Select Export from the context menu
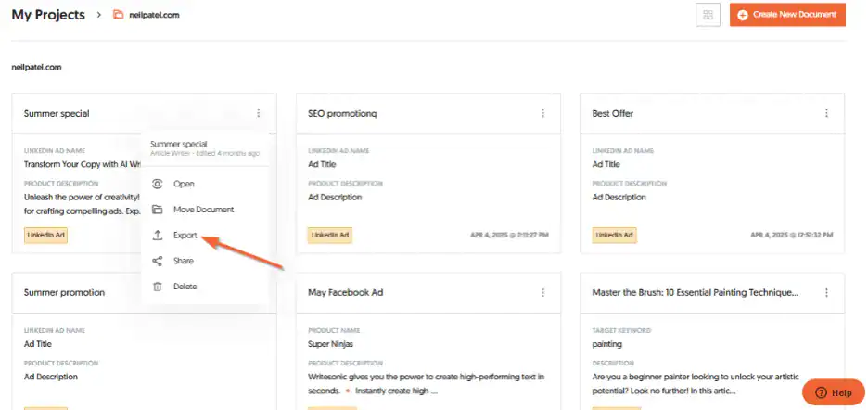 point(185,236)
